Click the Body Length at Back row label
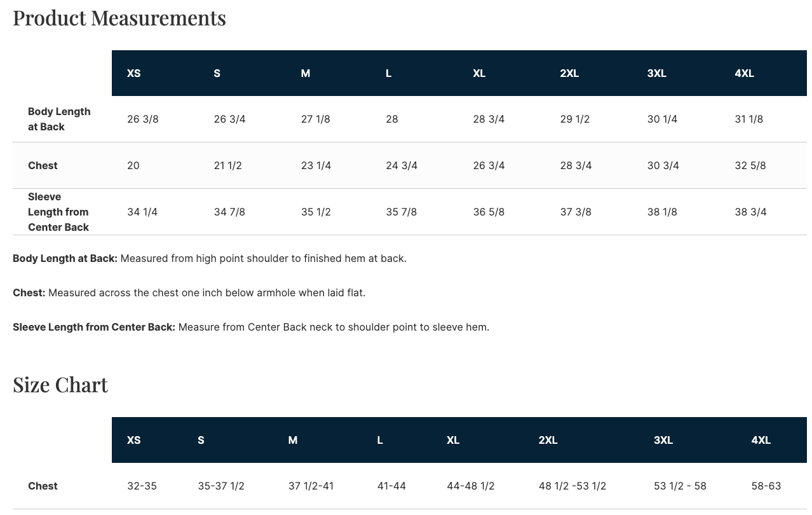Image resolution: width=812 pixels, height=515 pixels. (59, 119)
